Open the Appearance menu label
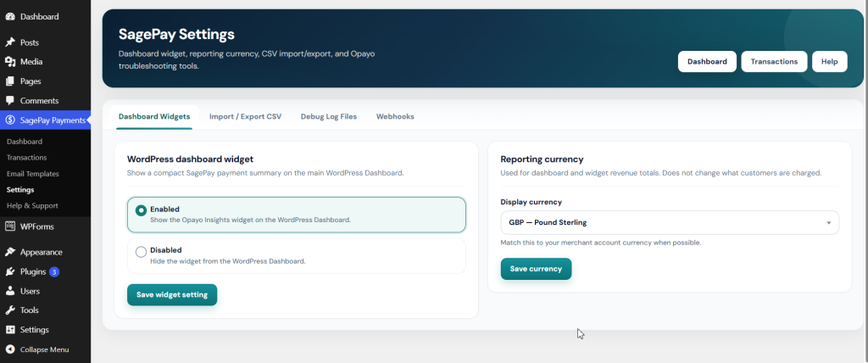This screenshot has height=363, width=868. tap(42, 252)
